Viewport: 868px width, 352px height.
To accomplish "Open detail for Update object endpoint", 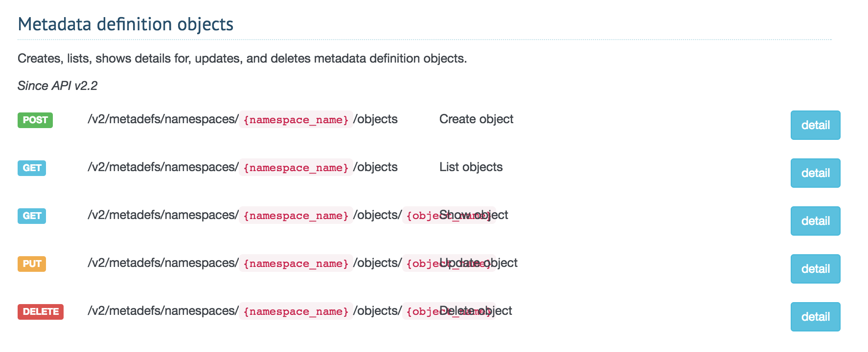I will click(815, 269).
